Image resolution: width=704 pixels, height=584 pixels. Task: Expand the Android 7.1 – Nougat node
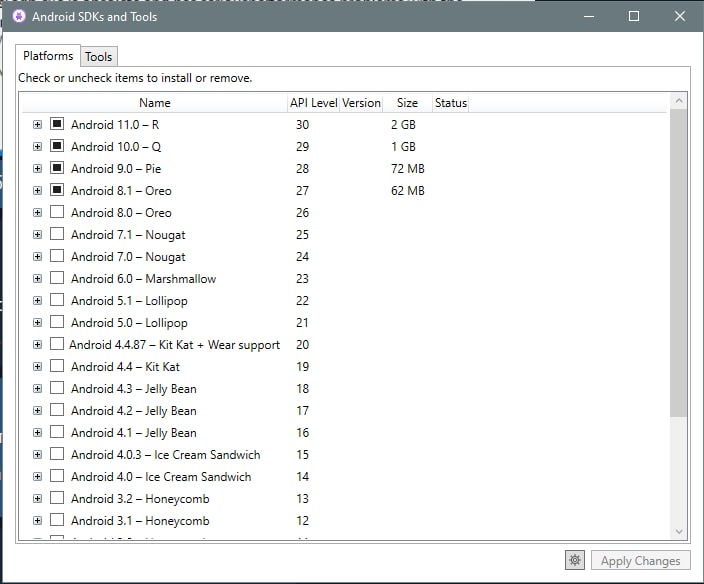pyautogui.click(x=38, y=234)
